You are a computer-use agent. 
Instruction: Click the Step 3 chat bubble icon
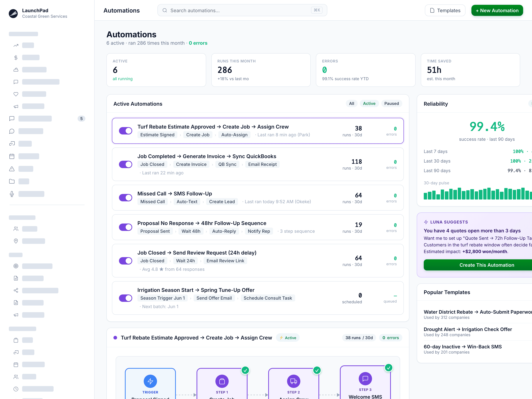pos(365,378)
